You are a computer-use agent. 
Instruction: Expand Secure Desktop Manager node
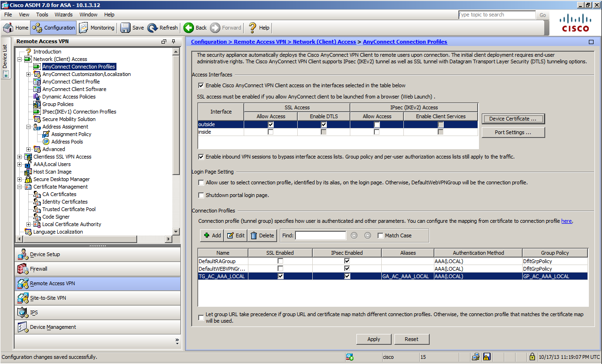(19, 179)
